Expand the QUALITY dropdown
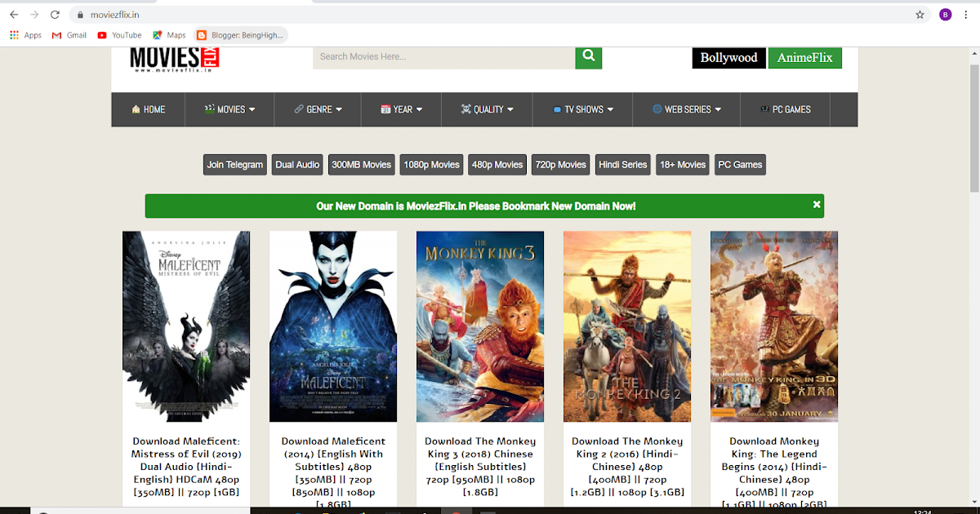The height and width of the screenshot is (514, 980). [487, 109]
